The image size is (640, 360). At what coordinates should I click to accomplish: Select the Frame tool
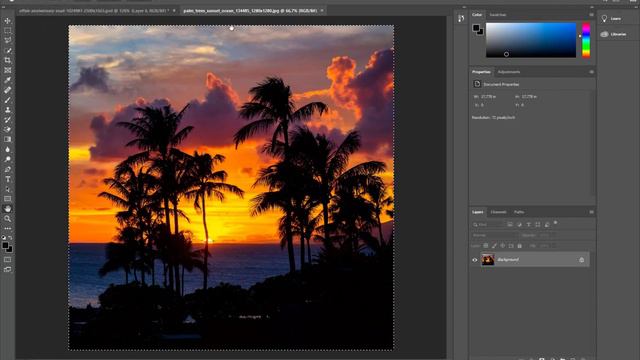coord(8,70)
